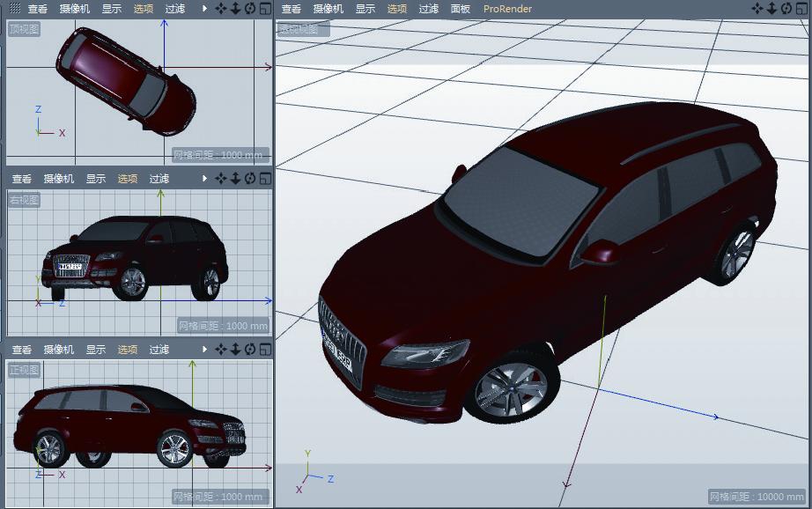Open 摄像机 menu in the right view
This screenshot has width=812, height=509.
tap(58, 179)
